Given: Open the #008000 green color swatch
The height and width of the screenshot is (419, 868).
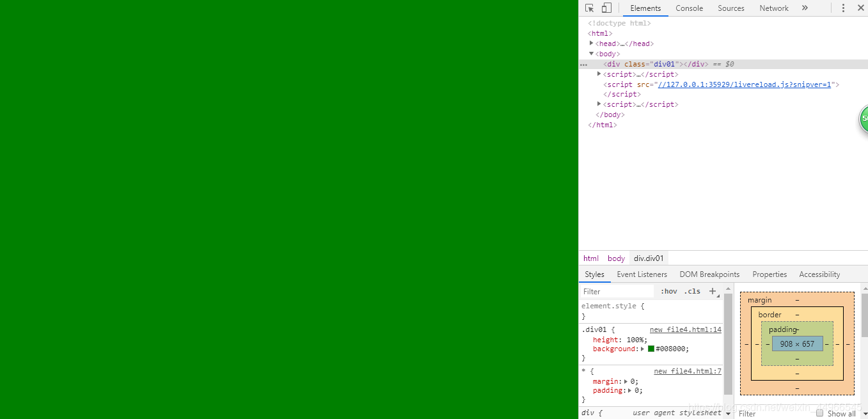Looking at the screenshot, I should coord(651,349).
